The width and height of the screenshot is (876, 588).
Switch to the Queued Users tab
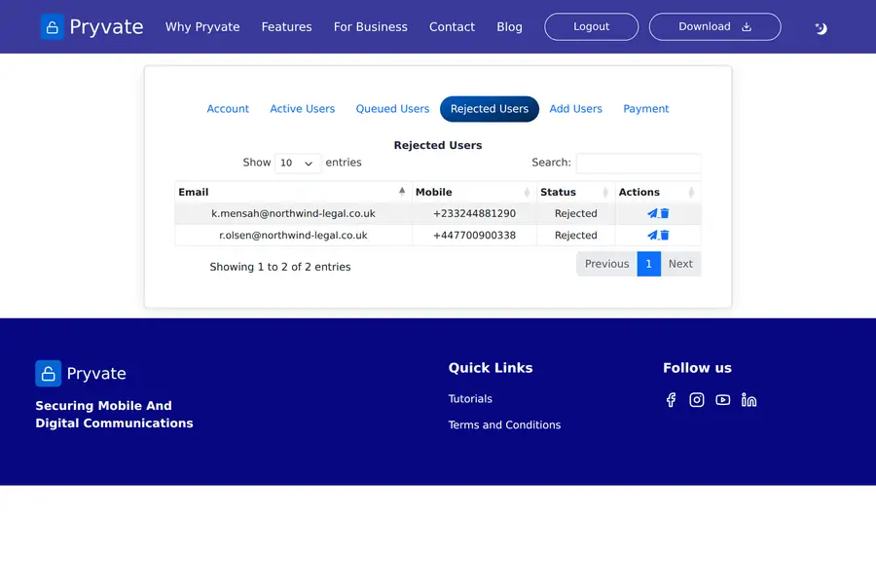click(x=393, y=109)
